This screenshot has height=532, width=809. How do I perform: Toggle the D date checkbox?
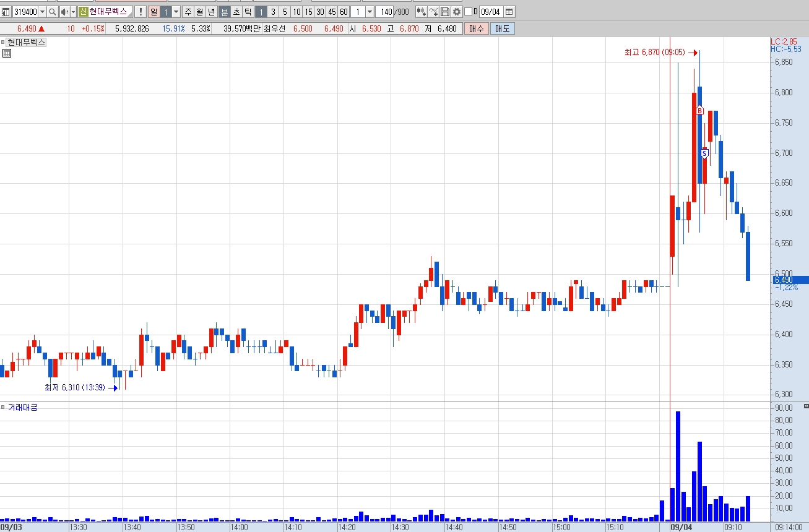tap(468, 12)
